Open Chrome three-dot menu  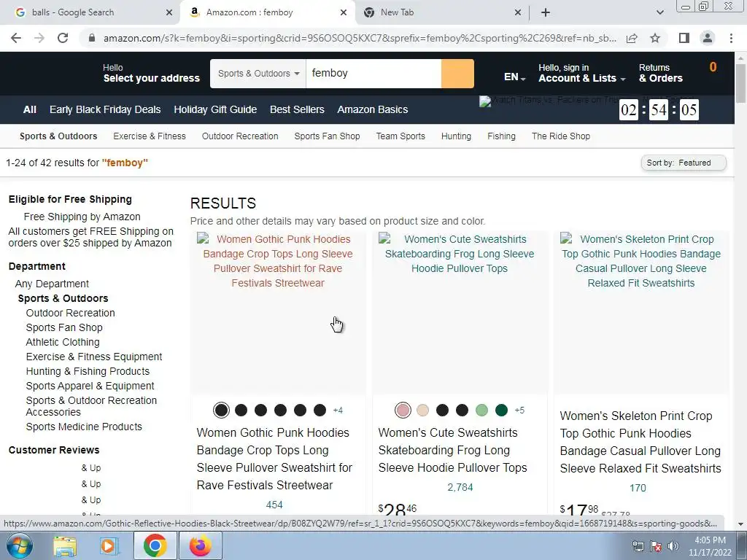click(731, 38)
